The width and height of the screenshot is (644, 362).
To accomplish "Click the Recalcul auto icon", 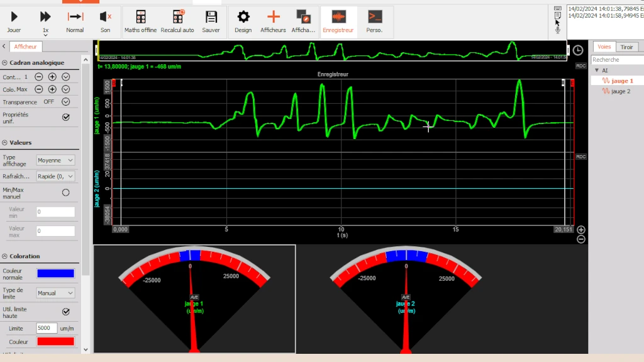I will pos(177,18).
